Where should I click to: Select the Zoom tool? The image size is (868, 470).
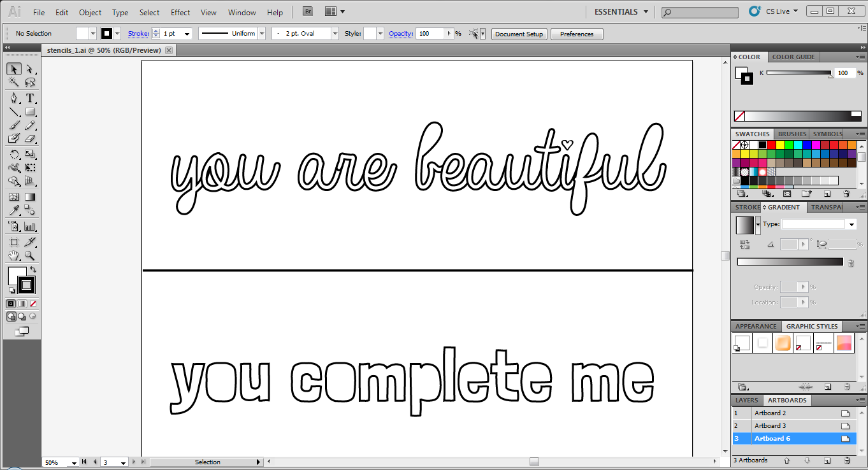[30, 256]
